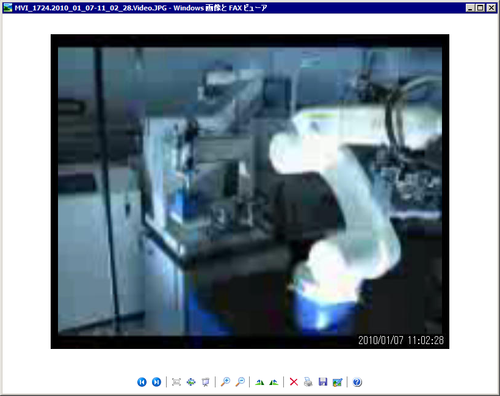Open image for editing
Screen dimensions: 500x396
(x=337, y=382)
